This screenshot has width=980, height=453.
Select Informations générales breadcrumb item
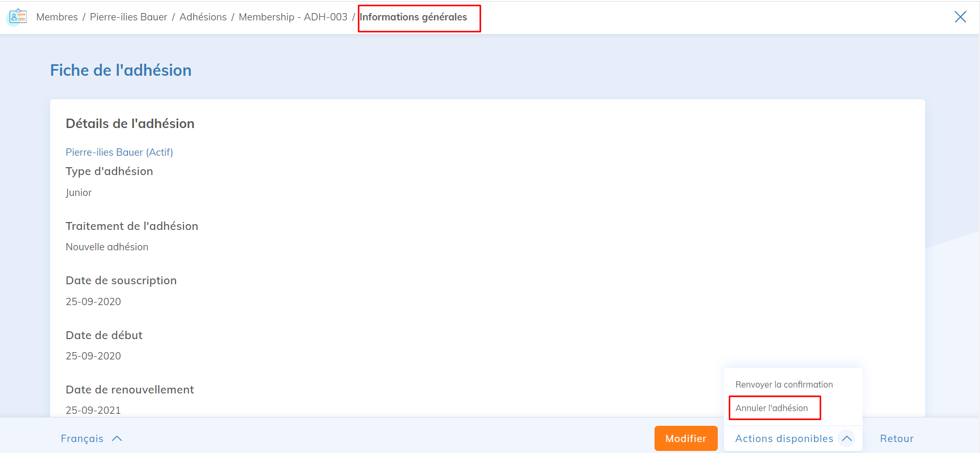[413, 17]
